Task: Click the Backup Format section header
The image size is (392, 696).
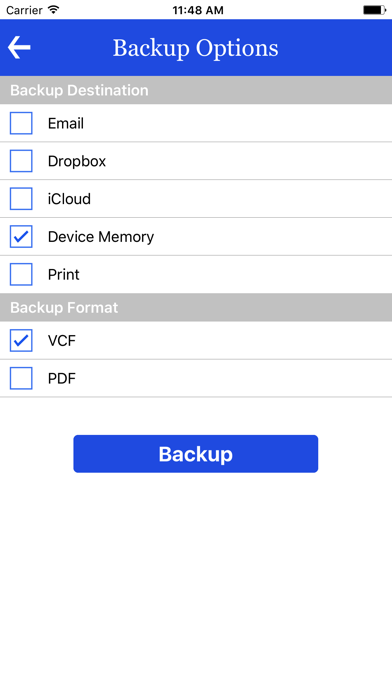Action: (x=196, y=307)
